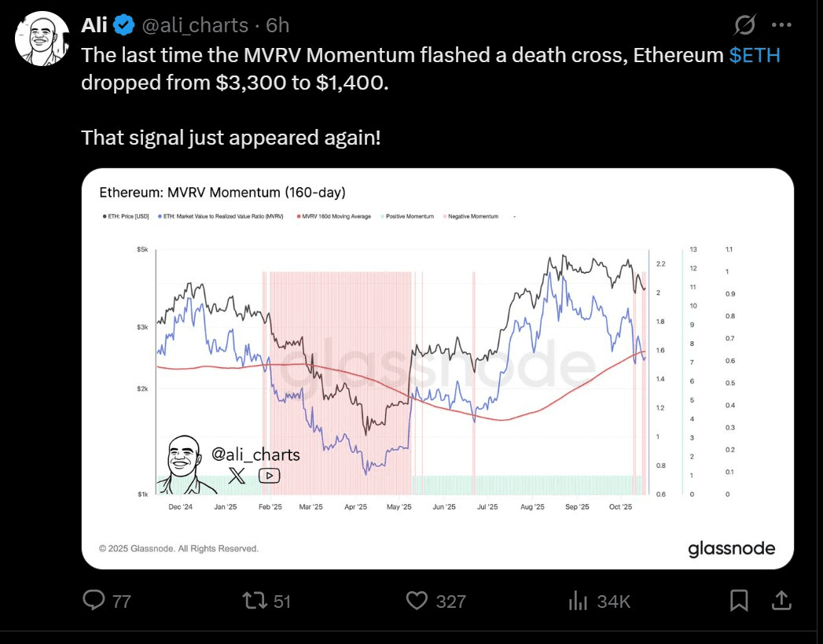The image size is (823, 644).
Task: Like the post with the heart icon
Action: tap(416, 601)
